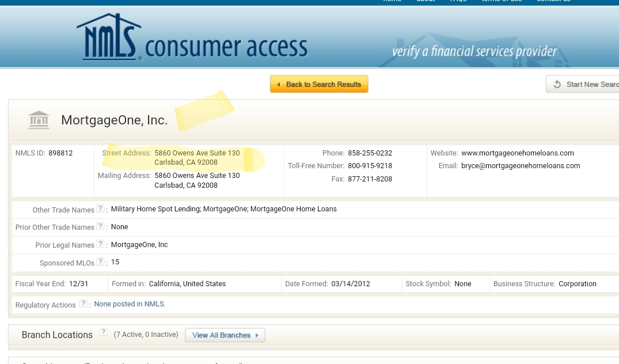Click the NMLS Consumer Access logo
The width and height of the screenshot is (619, 364).
[x=192, y=37]
